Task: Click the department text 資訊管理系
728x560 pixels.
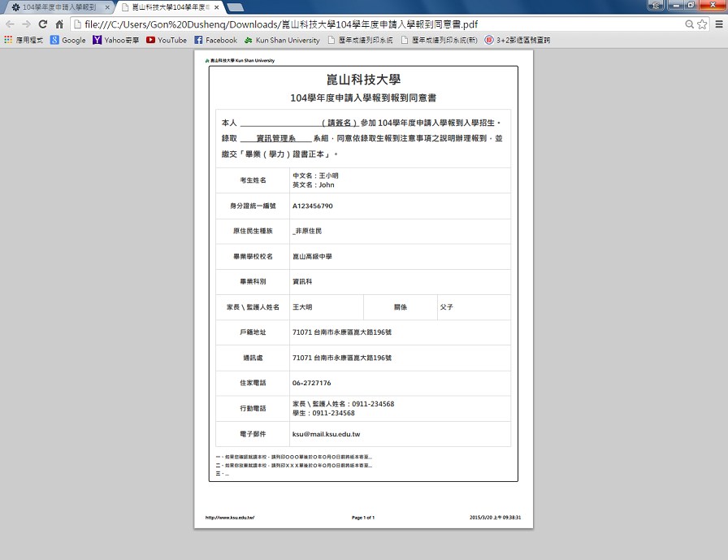Action: [275, 138]
